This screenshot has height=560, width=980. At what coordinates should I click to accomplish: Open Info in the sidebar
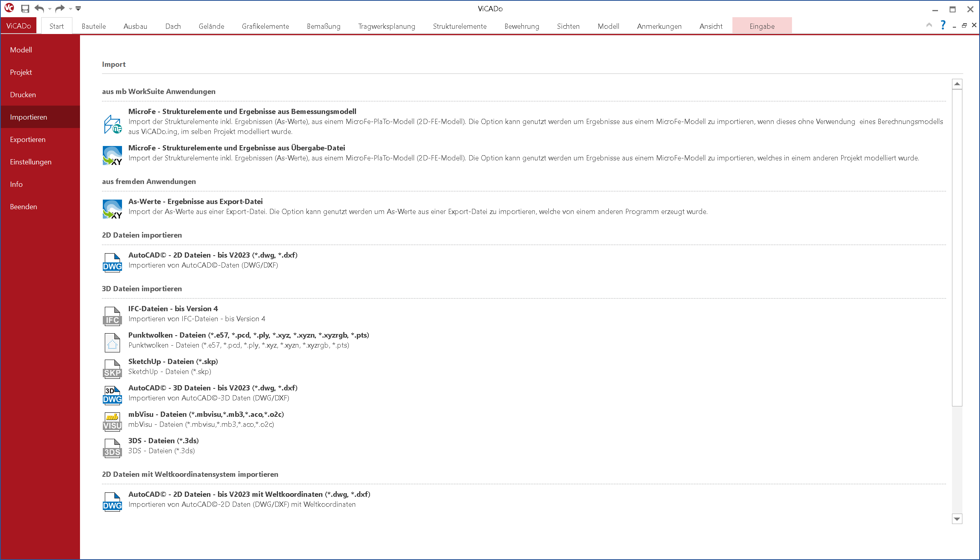40,184
